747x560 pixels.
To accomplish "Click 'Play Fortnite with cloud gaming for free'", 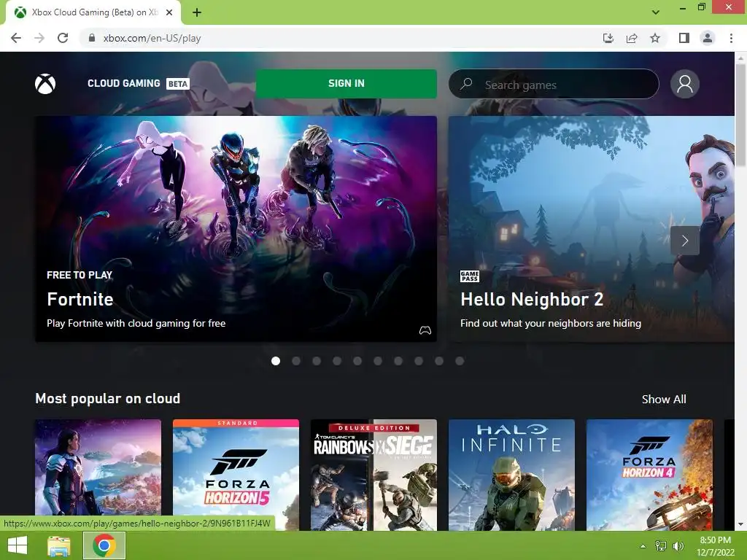I will pyautogui.click(x=136, y=323).
